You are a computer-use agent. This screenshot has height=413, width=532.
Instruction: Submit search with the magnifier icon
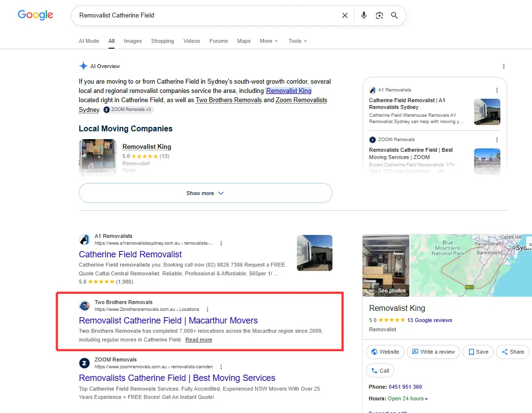pyautogui.click(x=394, y=15)
